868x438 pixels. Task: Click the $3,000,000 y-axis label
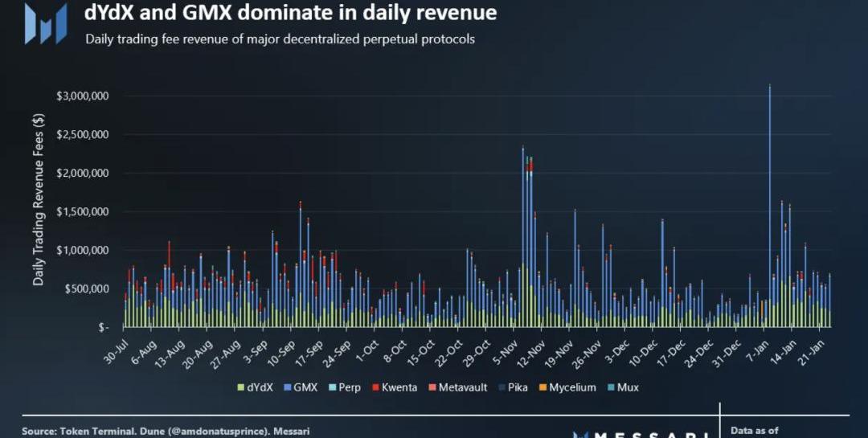[x=83, y=96]
